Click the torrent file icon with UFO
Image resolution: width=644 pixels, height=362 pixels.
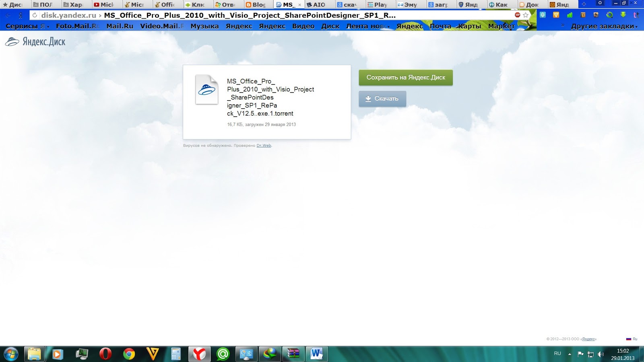206,90
